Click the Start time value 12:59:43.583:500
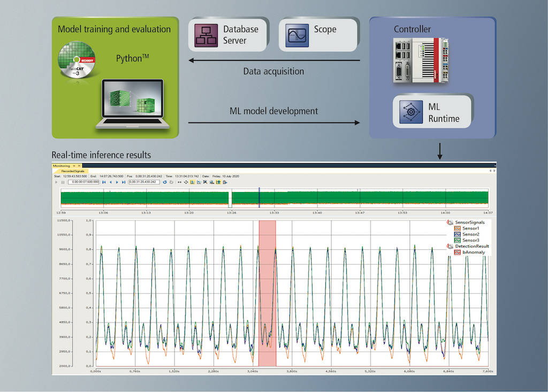This screenshot has height=392, width=548. tap(75, 176)
